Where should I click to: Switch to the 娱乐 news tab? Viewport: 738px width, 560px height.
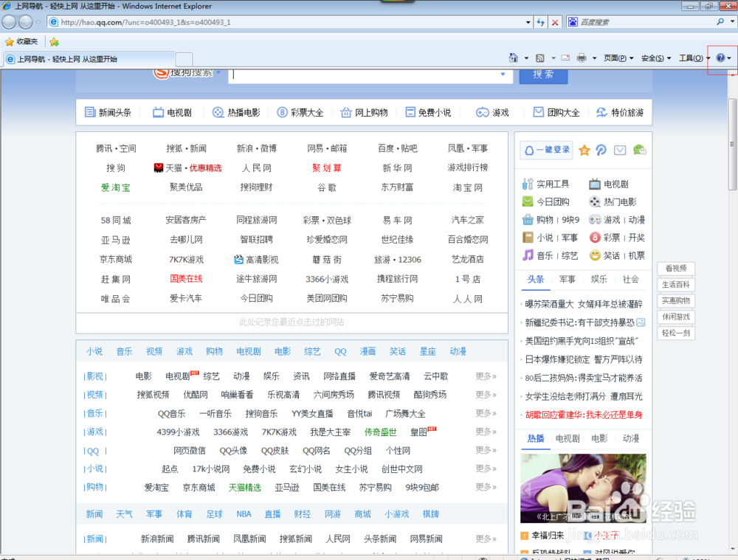599,279
